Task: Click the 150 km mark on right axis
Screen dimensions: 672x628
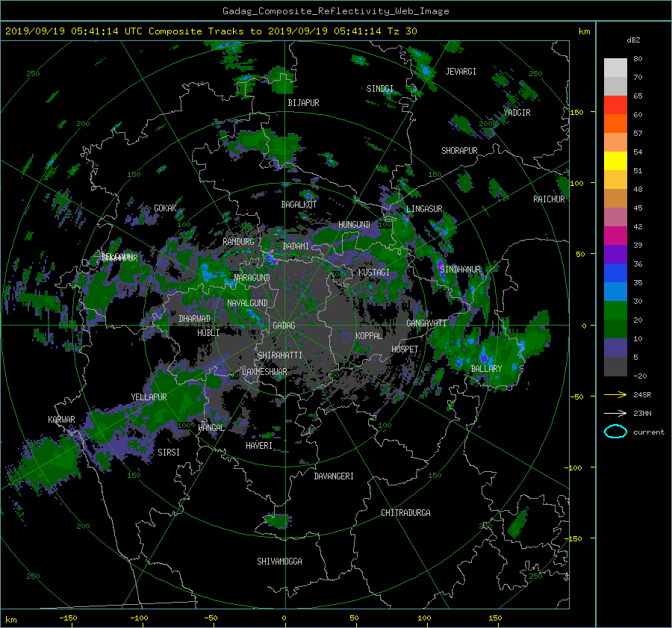Action: coord(576,112)
